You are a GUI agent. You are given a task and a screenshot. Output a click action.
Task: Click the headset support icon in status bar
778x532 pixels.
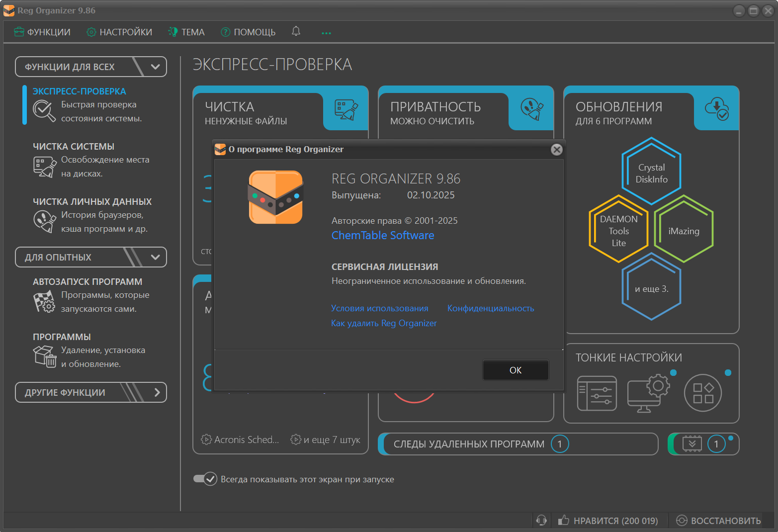pyautogui.click(x=541, y=521)
